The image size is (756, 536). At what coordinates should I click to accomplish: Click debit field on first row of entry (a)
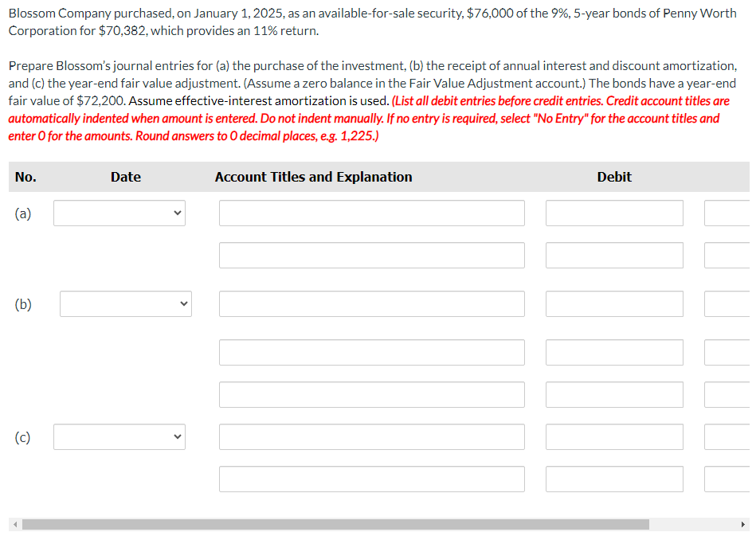[615, 213]
